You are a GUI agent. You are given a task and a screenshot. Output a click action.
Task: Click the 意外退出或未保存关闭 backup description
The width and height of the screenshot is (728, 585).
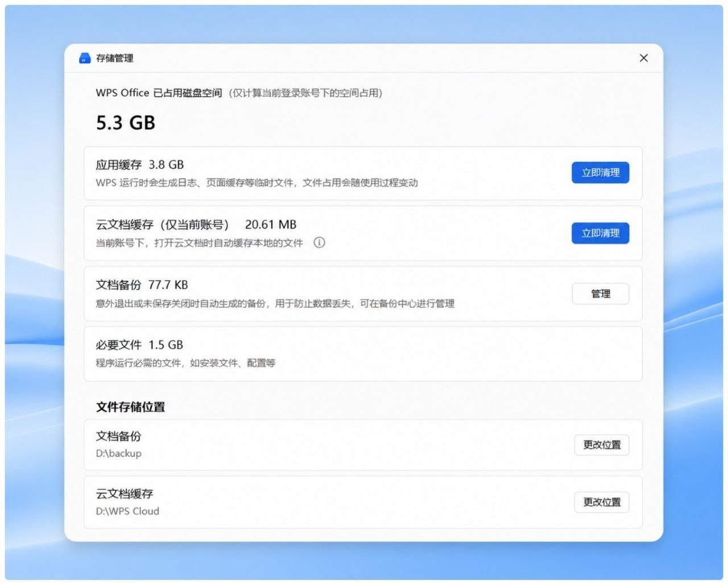275,303
